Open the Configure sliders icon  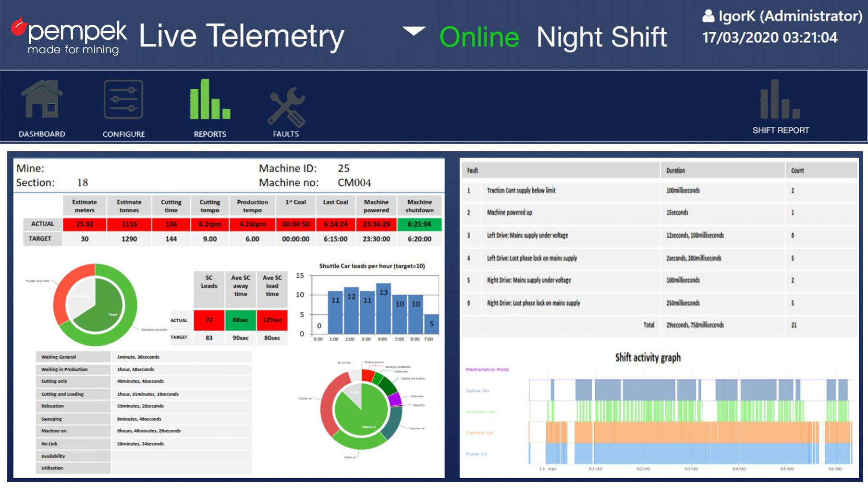click(123, 100)
